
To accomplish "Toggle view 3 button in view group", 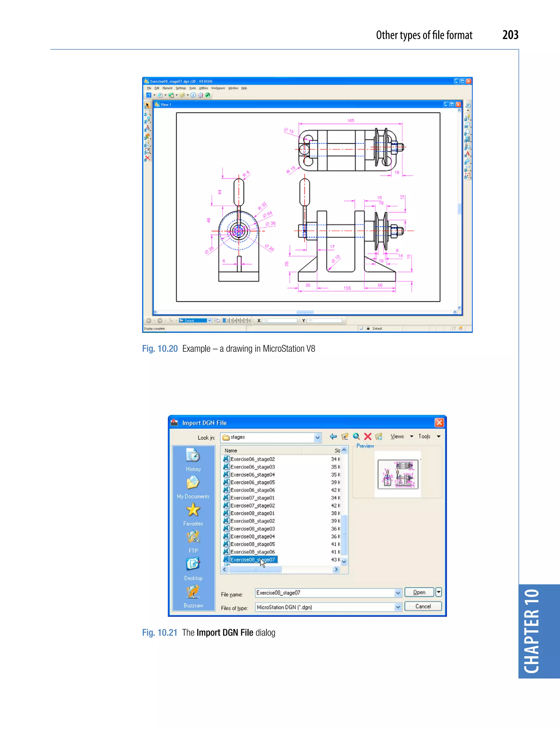I will pyautogui.click(x=231, y=321).
